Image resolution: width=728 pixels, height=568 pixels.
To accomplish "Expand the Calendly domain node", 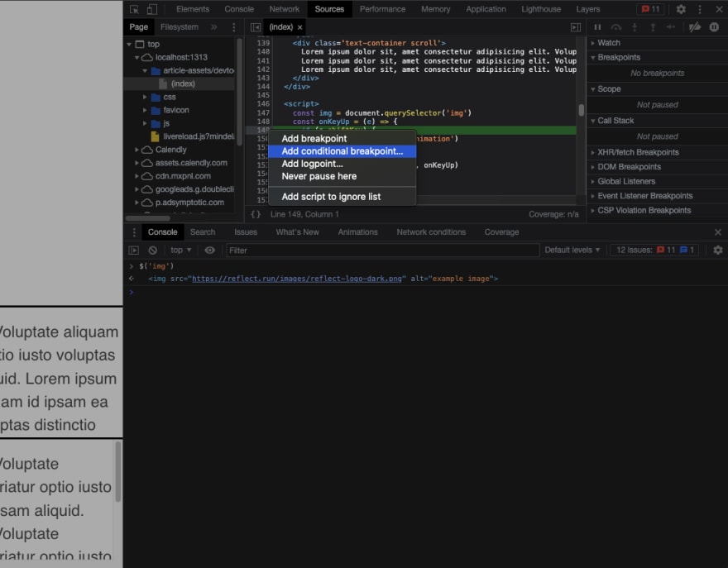I will [x=136, y=150].
